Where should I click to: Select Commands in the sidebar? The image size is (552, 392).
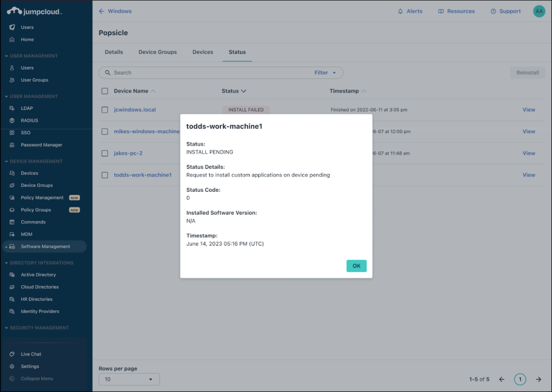coord(33,222)
